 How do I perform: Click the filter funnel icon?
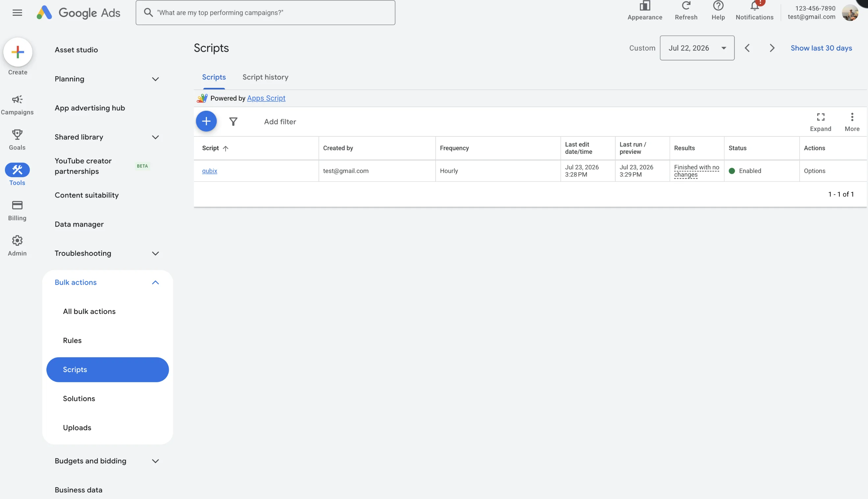[x=233, y=122]
